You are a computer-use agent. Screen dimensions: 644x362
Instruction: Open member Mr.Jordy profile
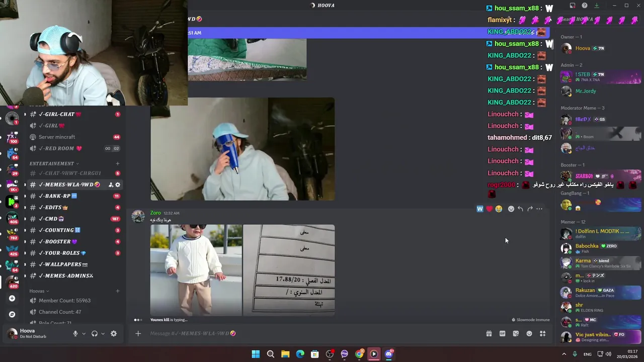(x=601, y=91)
